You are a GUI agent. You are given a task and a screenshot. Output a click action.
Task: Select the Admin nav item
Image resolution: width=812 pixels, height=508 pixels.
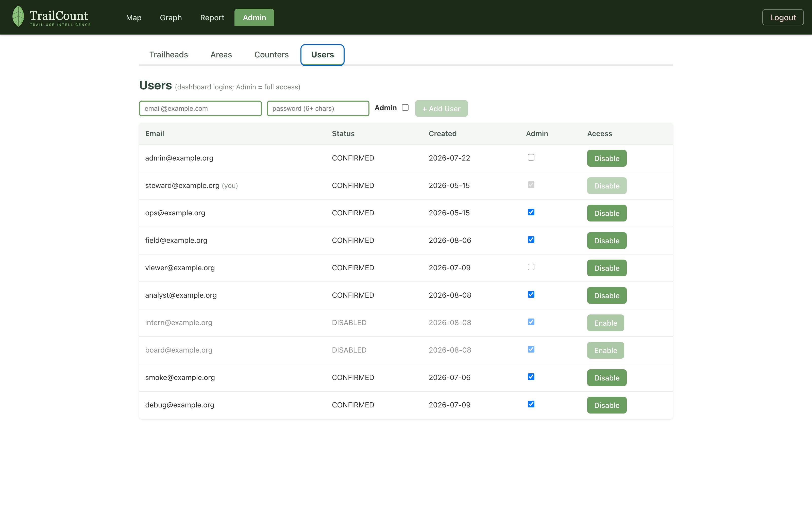pyautogui.click(x=254, y=18)
